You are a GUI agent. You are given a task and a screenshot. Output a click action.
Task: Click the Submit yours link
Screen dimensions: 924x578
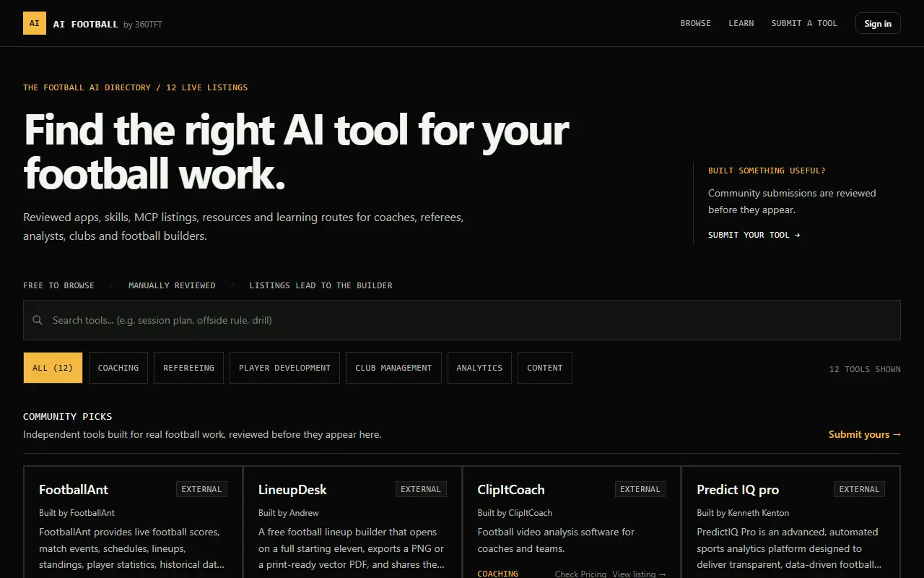pyautogui.click(x=865, y=434)
